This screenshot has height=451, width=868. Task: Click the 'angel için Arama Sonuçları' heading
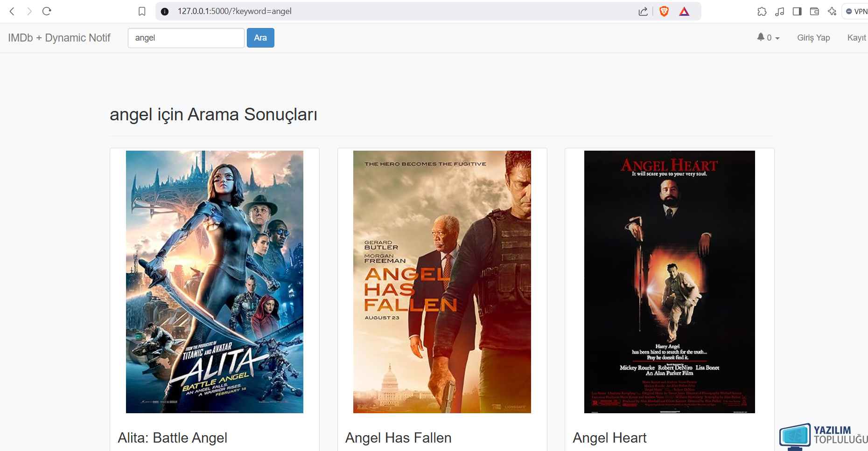tap(213, 115)
